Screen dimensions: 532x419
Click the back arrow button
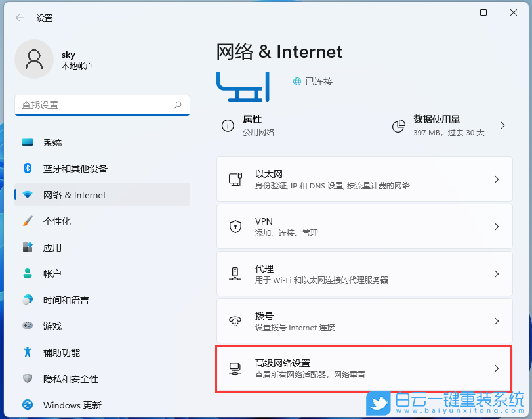click(x=18, y=18)
